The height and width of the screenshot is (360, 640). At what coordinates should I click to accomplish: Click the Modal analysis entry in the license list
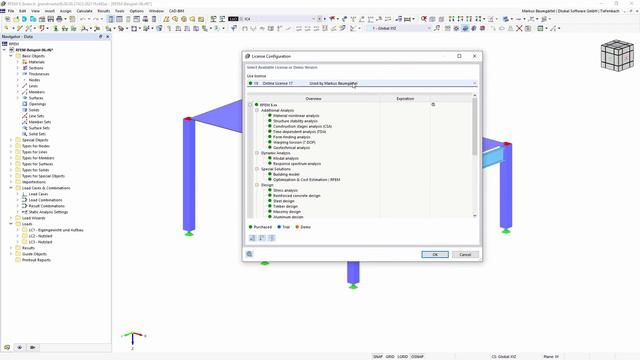(286, 158)
